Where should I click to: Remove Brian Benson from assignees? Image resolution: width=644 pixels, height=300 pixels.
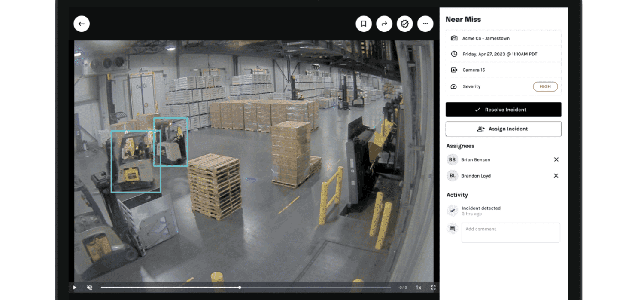pyautogui.click(x=556, y=160)
